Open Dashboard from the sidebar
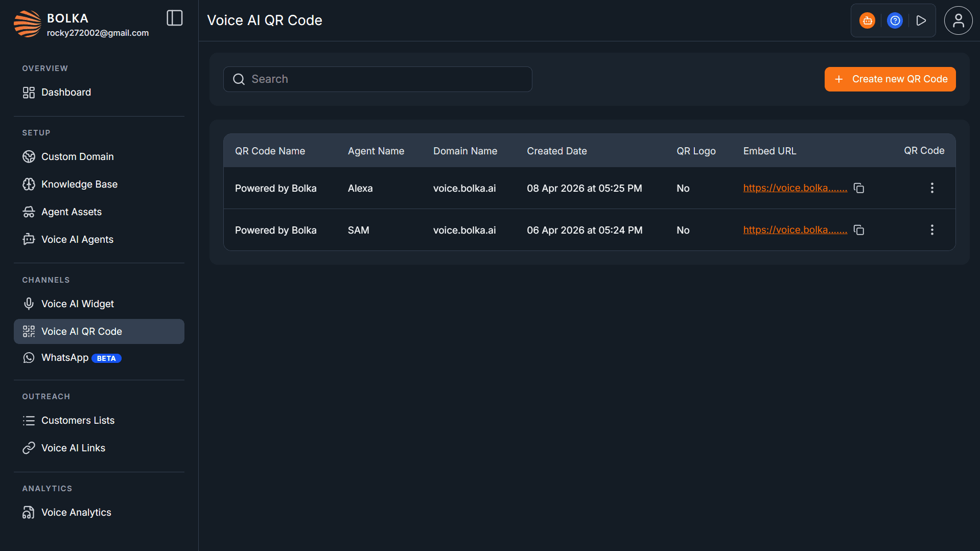The width and height of the screenshot is (980, 551). tap(99, 93)
